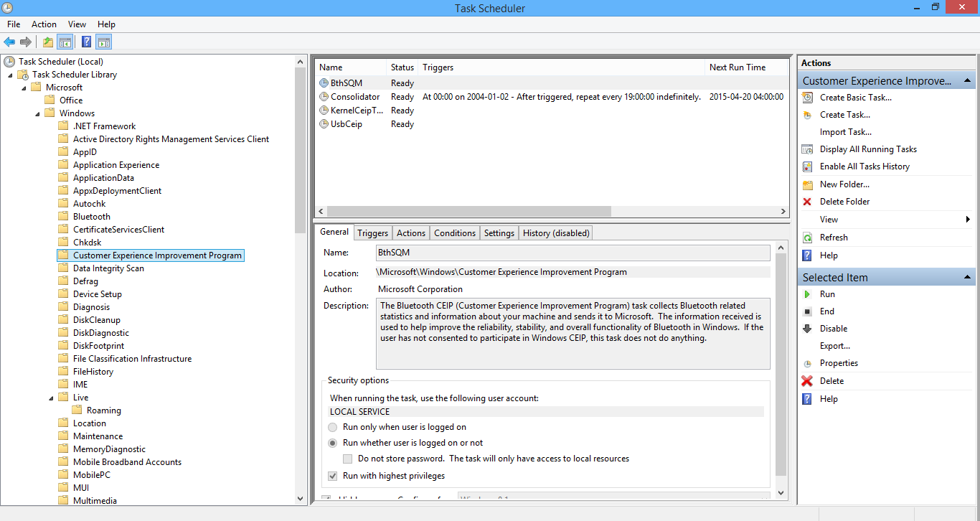Go up one level with folder-arrow icon
Viewport: 980px width, 521px height.
(x=48, y=42)
